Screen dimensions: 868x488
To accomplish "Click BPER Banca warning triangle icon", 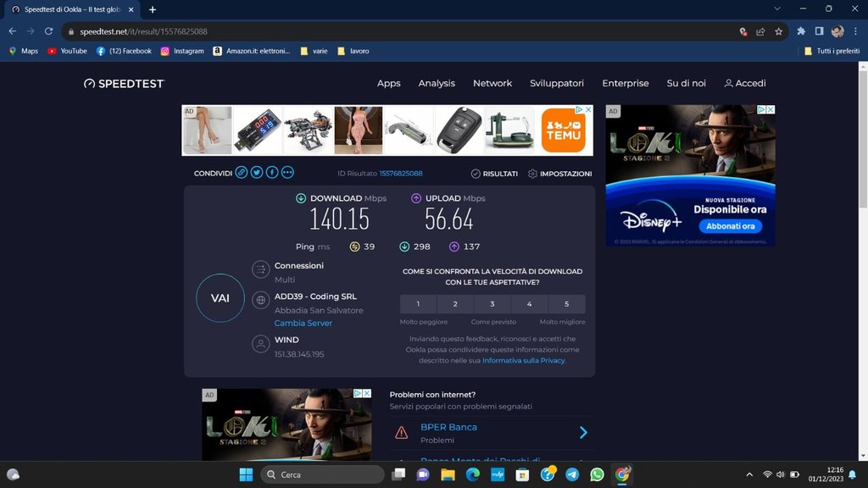I will pyautogui.click(x=401, y=433).
